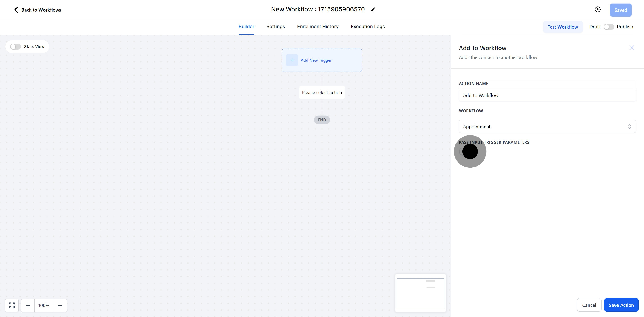
Task: Click the plus icon in Add New Trigger
Action: [292, 60]
